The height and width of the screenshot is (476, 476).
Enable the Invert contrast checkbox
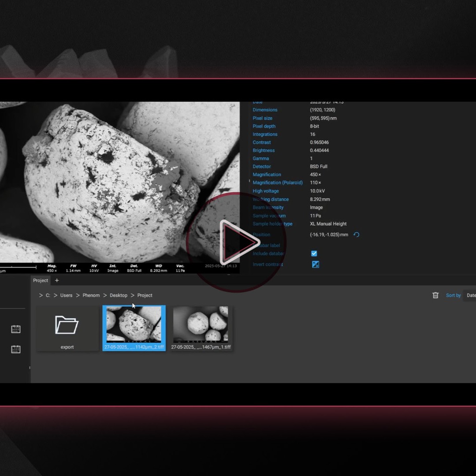click(315, 264)
